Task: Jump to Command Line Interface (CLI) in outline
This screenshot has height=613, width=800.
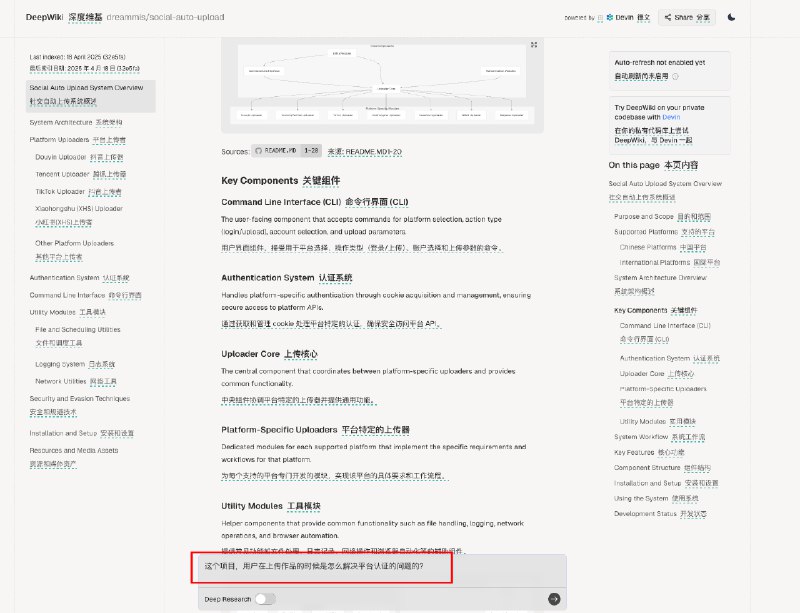Action: (665, 332)
